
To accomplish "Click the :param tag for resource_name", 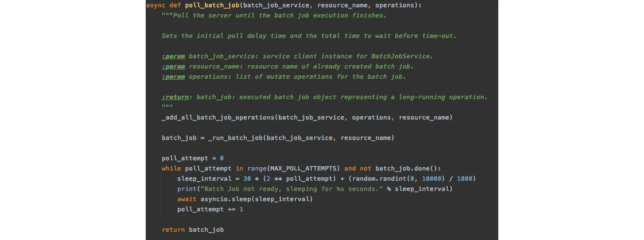I will pos(173,67).
